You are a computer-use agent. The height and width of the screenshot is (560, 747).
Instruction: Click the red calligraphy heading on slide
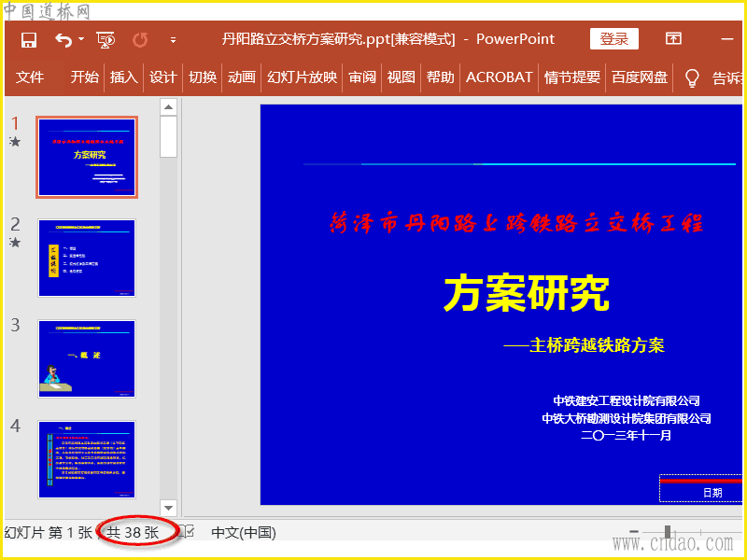click(x=516, y=223)
